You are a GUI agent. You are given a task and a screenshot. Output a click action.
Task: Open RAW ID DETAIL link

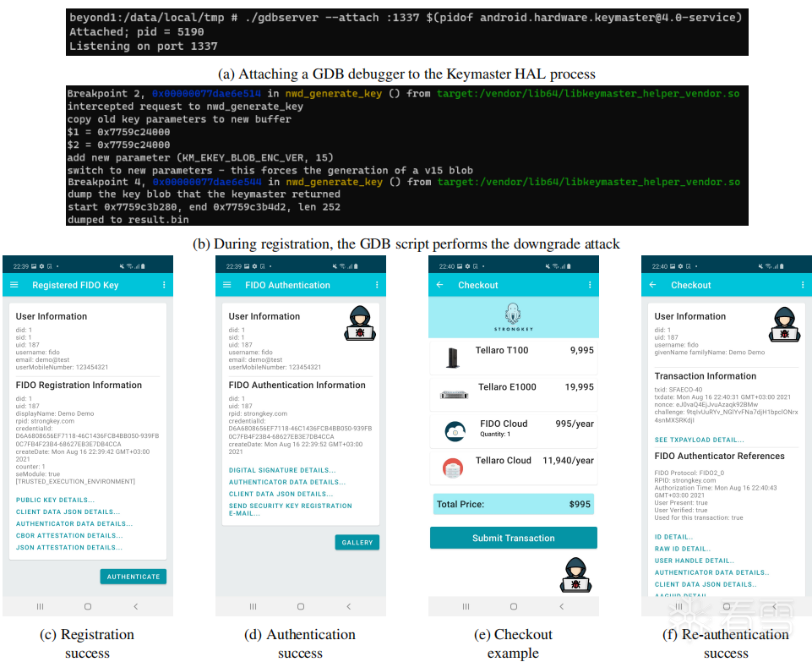[682, 549]
